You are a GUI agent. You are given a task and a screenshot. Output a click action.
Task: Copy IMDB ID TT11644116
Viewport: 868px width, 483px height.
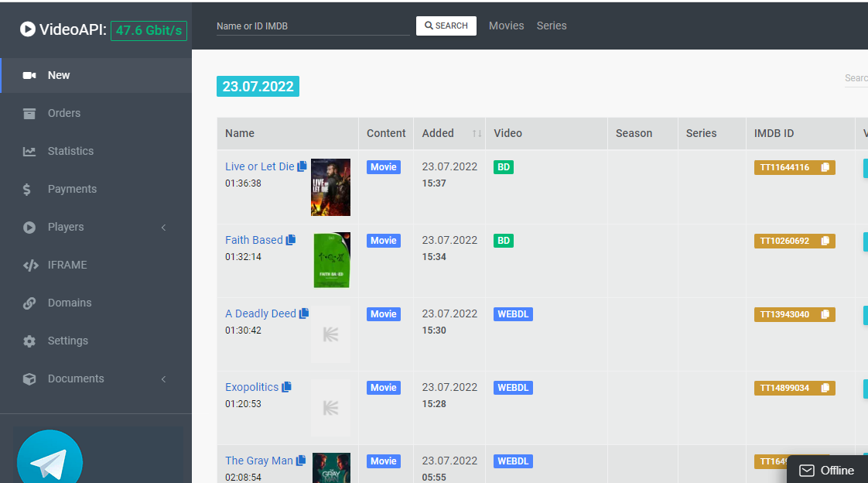pos(825,167)
